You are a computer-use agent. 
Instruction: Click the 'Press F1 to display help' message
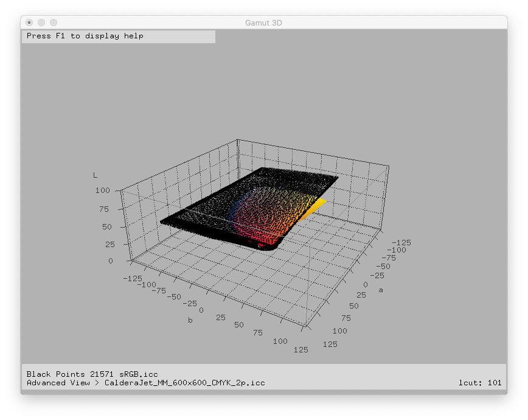85,36
